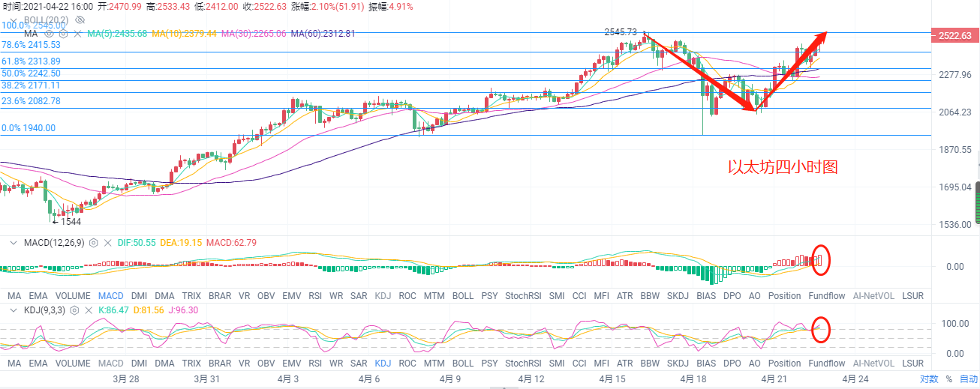Select MA in row below MACD chart
This screenshot has height=389, width=980.
14,296
